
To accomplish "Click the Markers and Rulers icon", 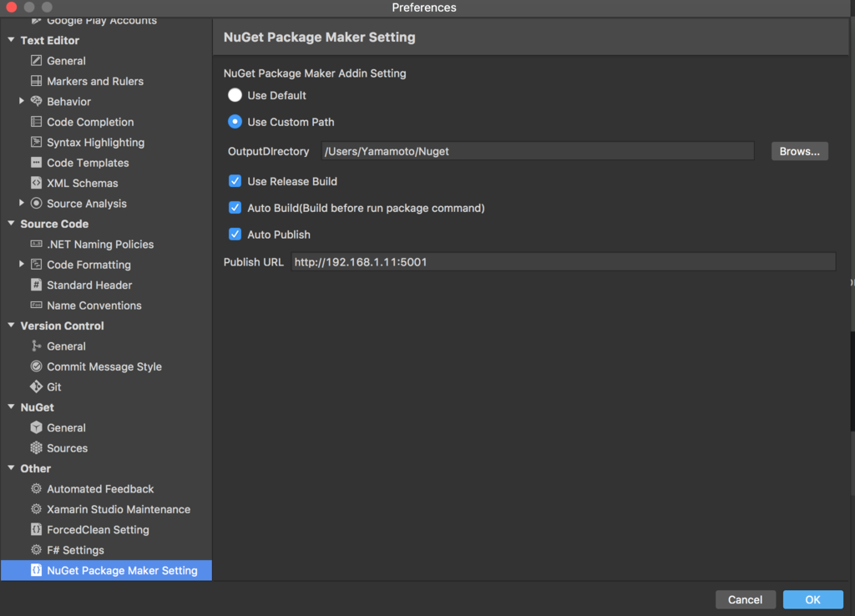I will tap(36, 82).
